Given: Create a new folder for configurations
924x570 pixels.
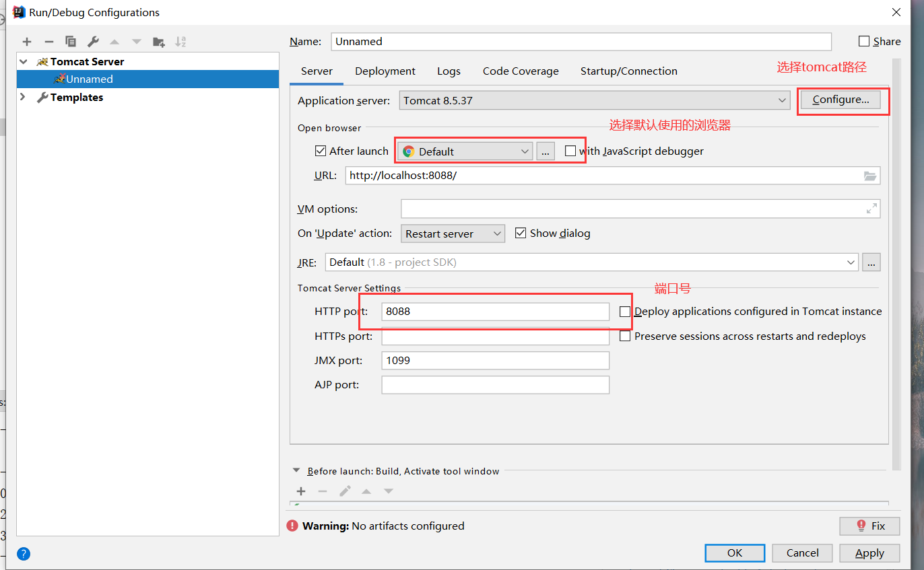Looking at the screenshot, I should (159, 42).
